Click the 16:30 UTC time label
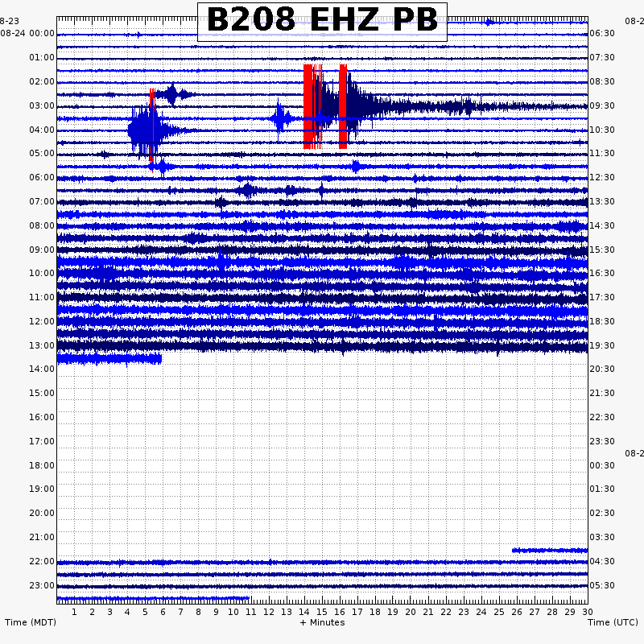This screenshot has height=644, width=644. (x=602, y=273)
